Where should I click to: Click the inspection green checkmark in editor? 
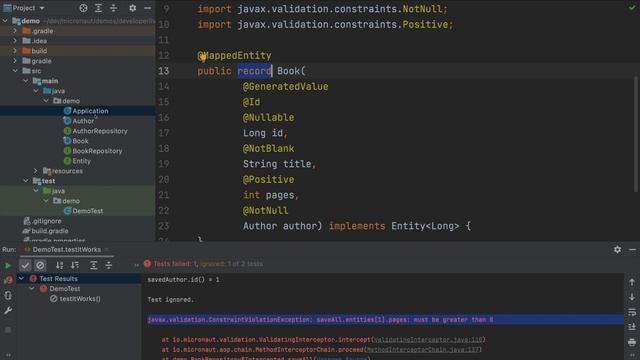click(x=632, y=7)
